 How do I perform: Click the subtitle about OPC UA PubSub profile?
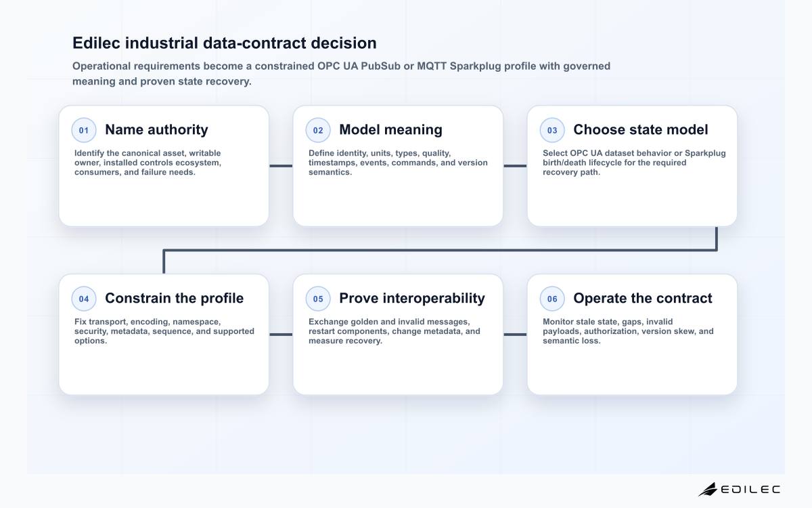pyautogui.click(x=341, y=74)
